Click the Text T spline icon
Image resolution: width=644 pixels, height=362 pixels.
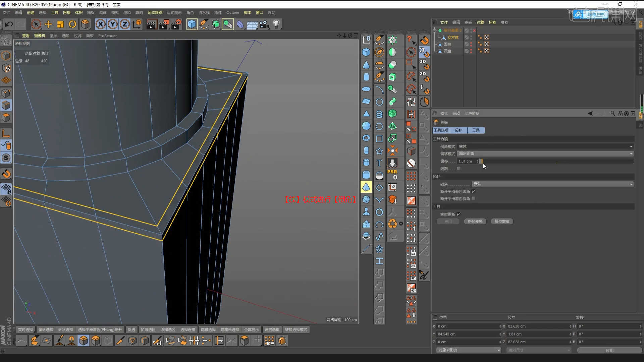379,163
